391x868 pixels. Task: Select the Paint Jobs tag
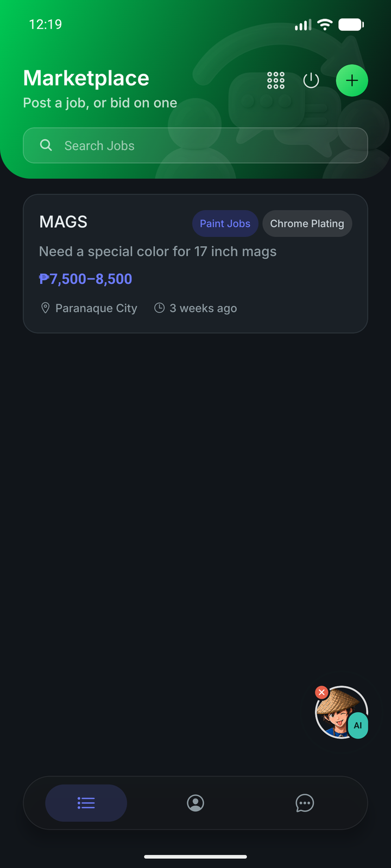(225, 224)
